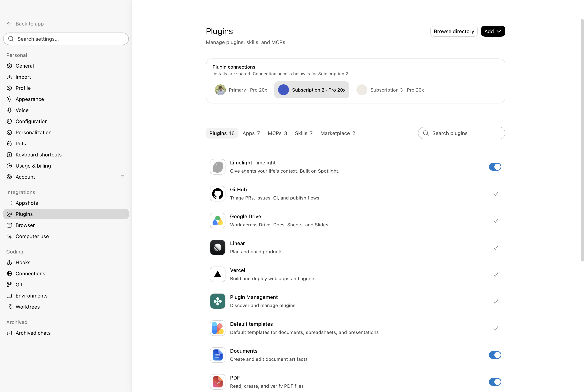Image resolution: width=585 pixels, height=392 pixels.
Task: Click the Vercel row checkmark
Action: [496, 275]
